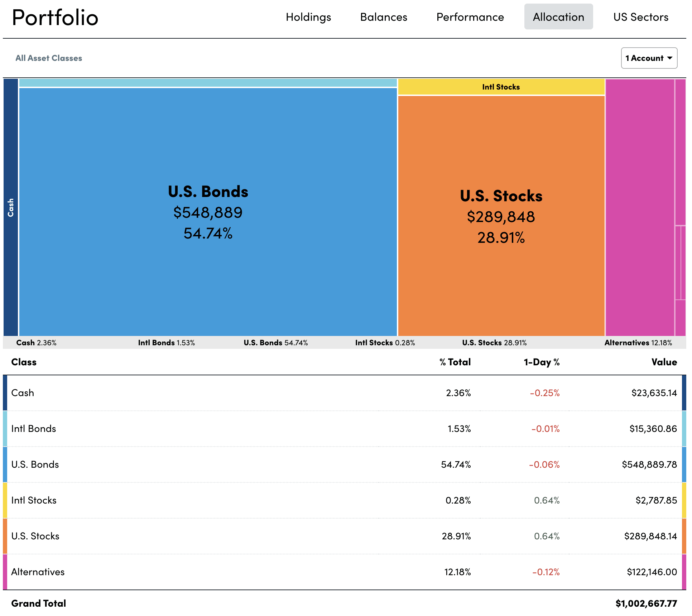
Task: Click the Intl Bonds 1.53% legend label
Action: pyautogui.click(x=167, y=343)
